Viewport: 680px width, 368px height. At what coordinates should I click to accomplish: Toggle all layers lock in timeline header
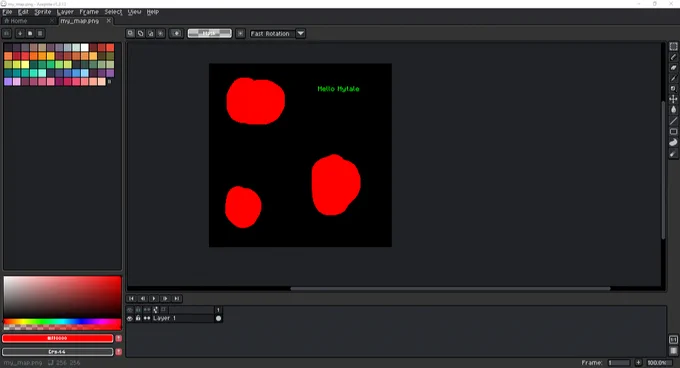point(138,310)
